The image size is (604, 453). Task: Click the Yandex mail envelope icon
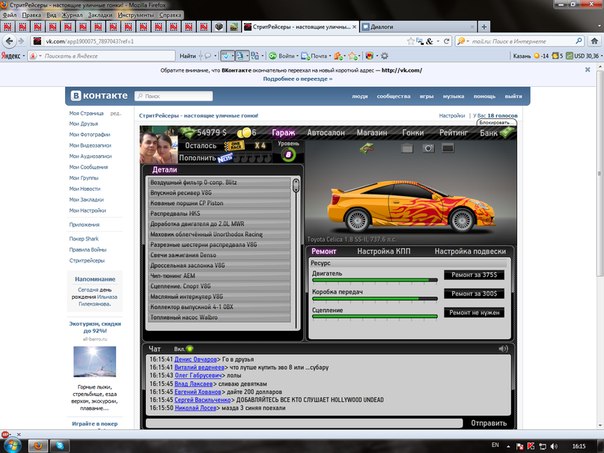point(305,56)
